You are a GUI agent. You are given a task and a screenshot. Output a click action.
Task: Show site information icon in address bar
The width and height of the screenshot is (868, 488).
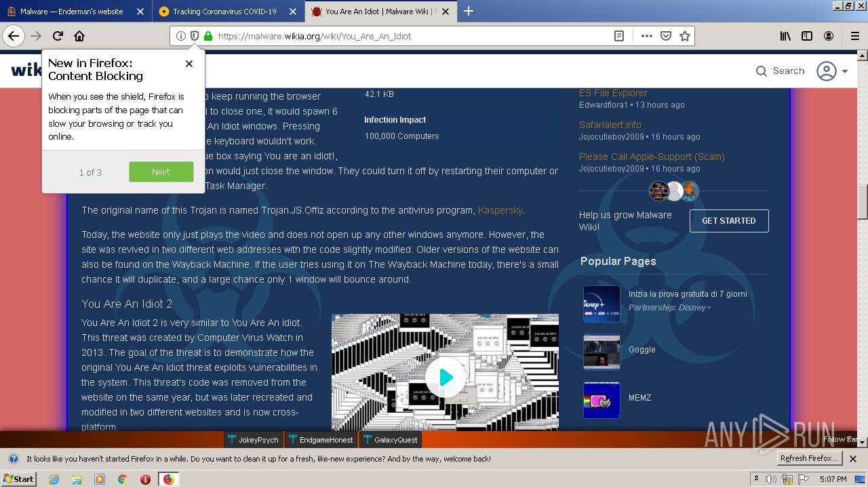coord(180,36)
